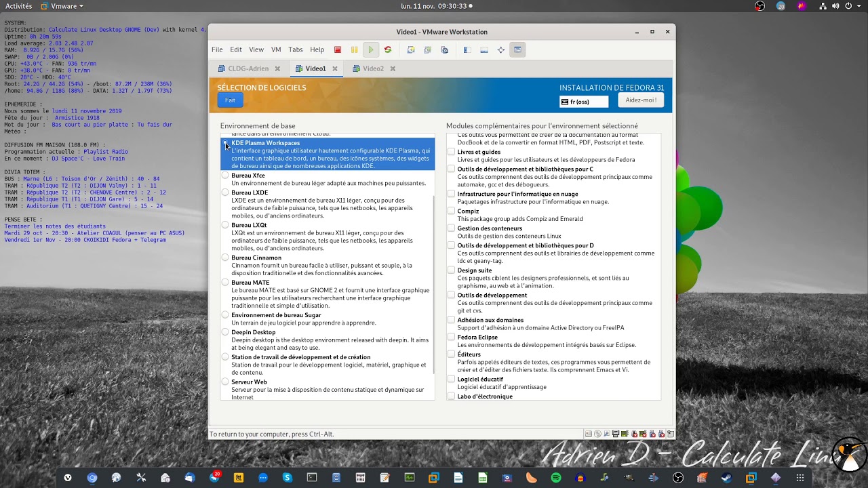Switch to the CLDG-Adrien tab
The height and width of the screenshot is (488, 868).
248,68
